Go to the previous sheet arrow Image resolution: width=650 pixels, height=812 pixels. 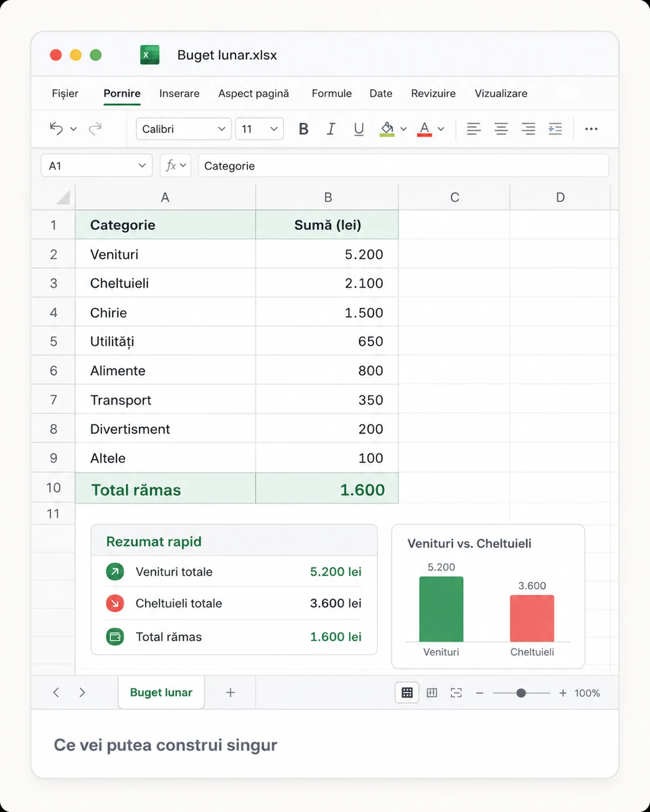coord(56,693)
